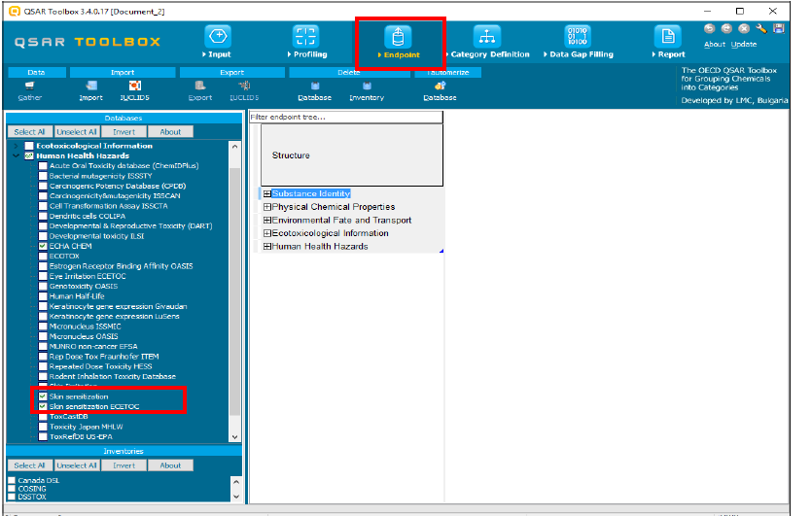Click the Gather data icon
The width and height of the screenshot is (812, 516).
point(29,86)
